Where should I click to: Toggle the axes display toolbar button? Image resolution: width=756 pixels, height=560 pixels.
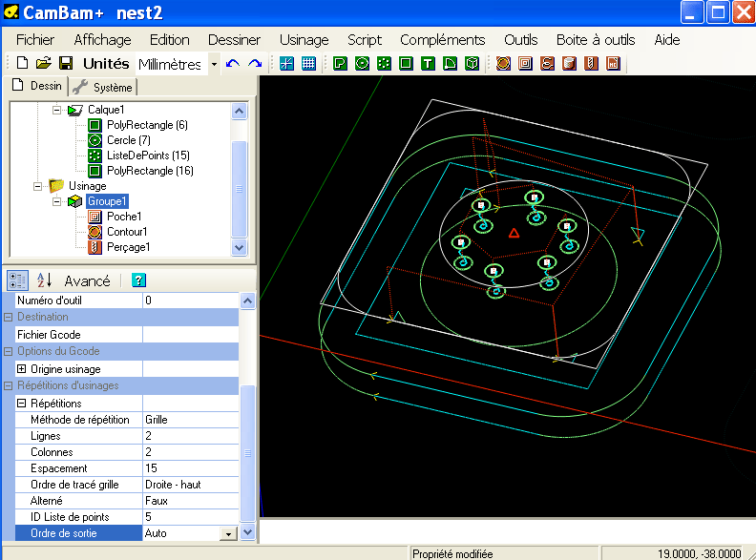[286, 64]
